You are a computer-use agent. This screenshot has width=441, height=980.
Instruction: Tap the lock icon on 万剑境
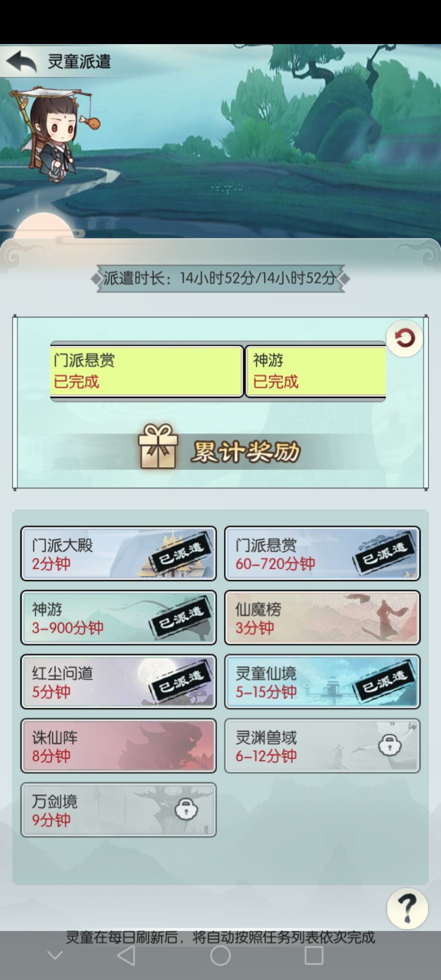click(x=186, y=809)
